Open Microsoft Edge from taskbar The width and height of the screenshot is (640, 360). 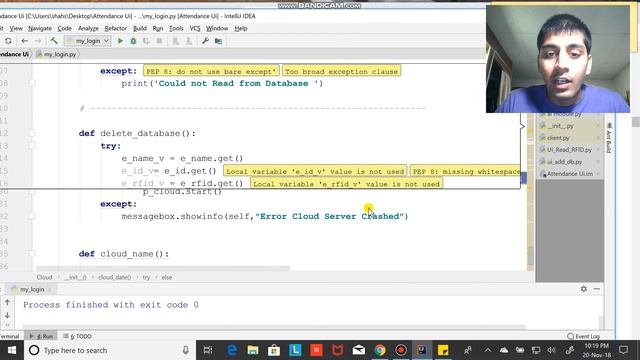click(x=232, y=350)
